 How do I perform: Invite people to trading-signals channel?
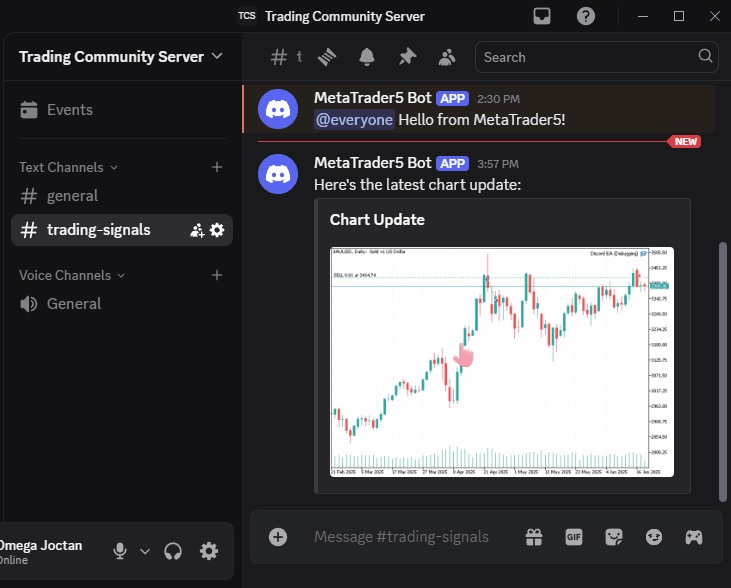click(197, 230)
